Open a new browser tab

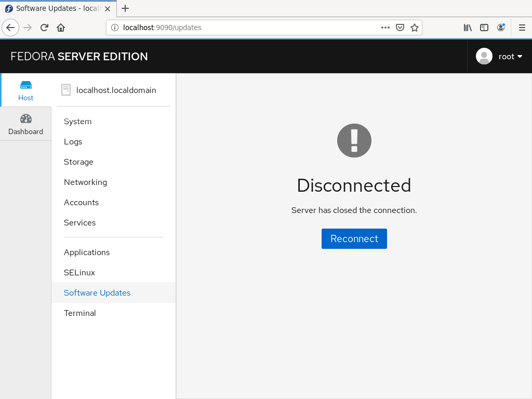(x=125, y=8)
